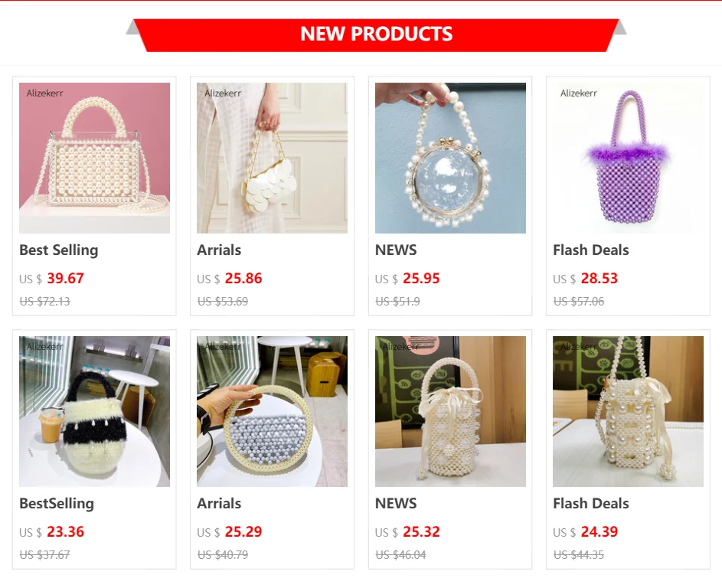The image size is (722, 588).
Task: Open the round gray beaded bag image
Action: pos(272,411)
